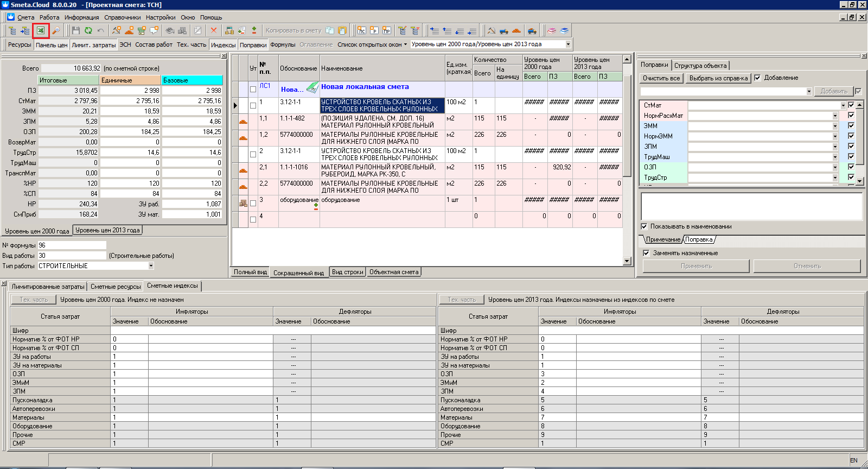Viewport: 868px width, 469px height.
Task: Open the Тип работы СТРОИТЕЛЬНЫЕ dropdown
Action: (x=151, y=266)
